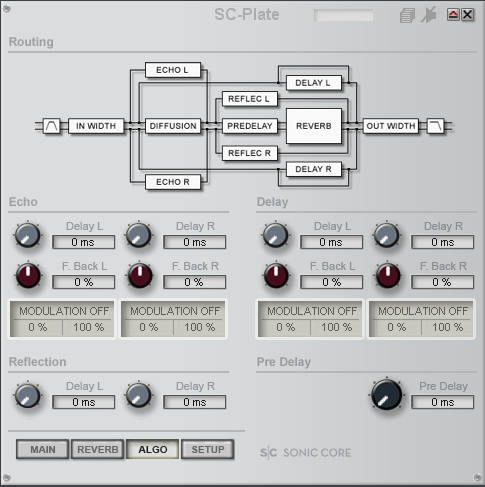Click Echo right modulation 100 % value

coord(199,327)
